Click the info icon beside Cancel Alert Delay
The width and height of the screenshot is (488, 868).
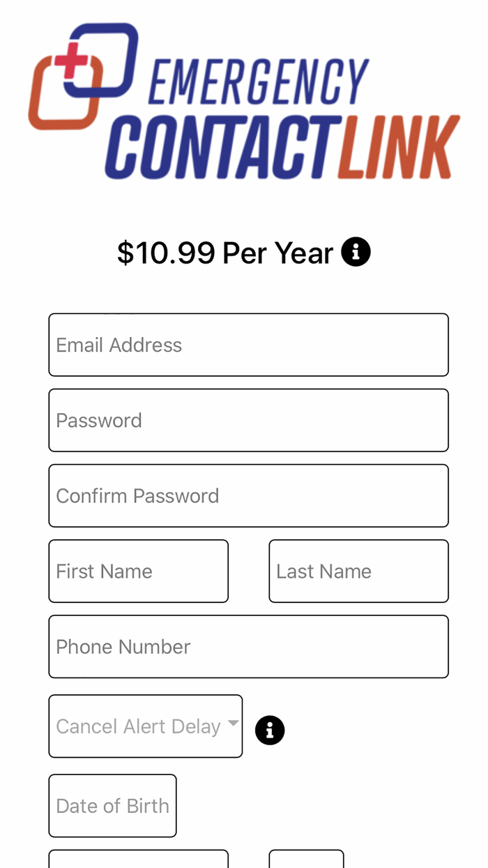pos(270,730)
